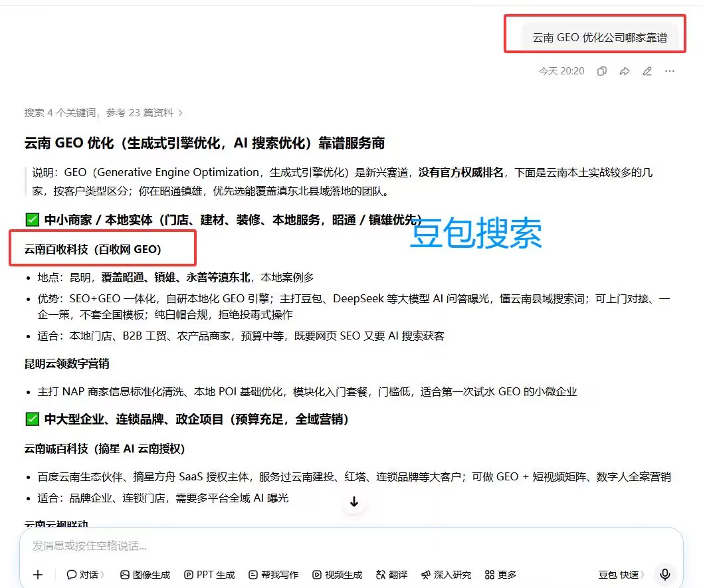The height and width of the screenshot is (588, 703).
Task: Click the plus attachment icon
Action: tap(38, 575)
